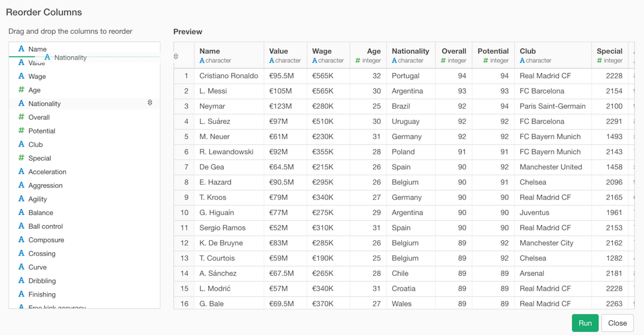Select the Ball control column item
Screen dimensions: 644x335
85,226
